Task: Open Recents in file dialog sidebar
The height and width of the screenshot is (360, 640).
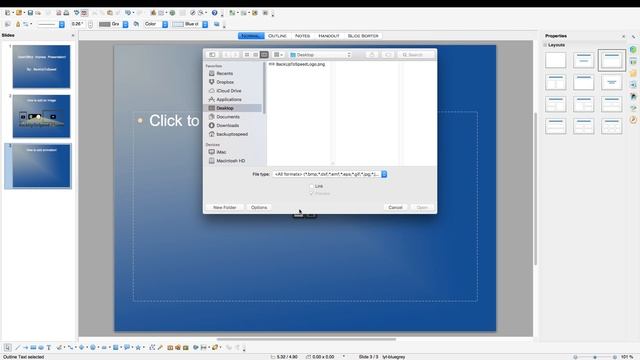Action: tap(224, 73)
